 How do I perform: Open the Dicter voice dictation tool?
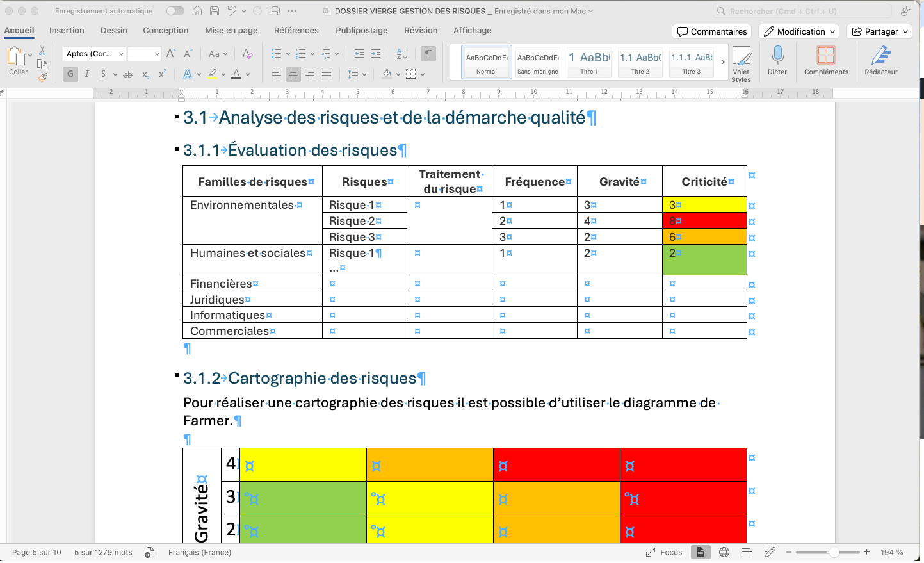coord(777,61)
